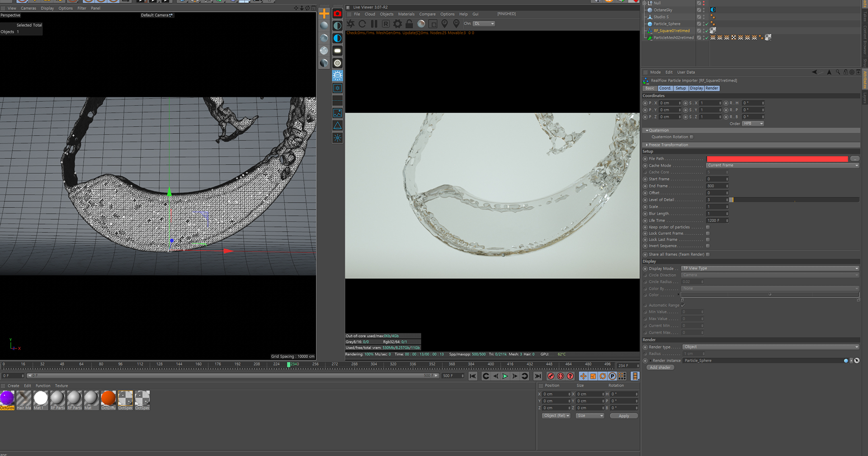Click the orange plus Octane icon
Screen dimensions: 868x456
click(x=324, y=14)
